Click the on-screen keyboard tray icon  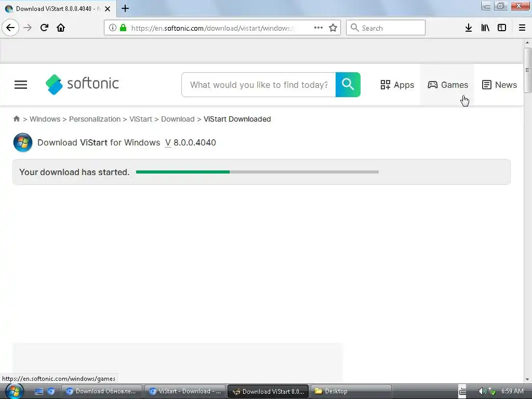(x=463, y=392)
